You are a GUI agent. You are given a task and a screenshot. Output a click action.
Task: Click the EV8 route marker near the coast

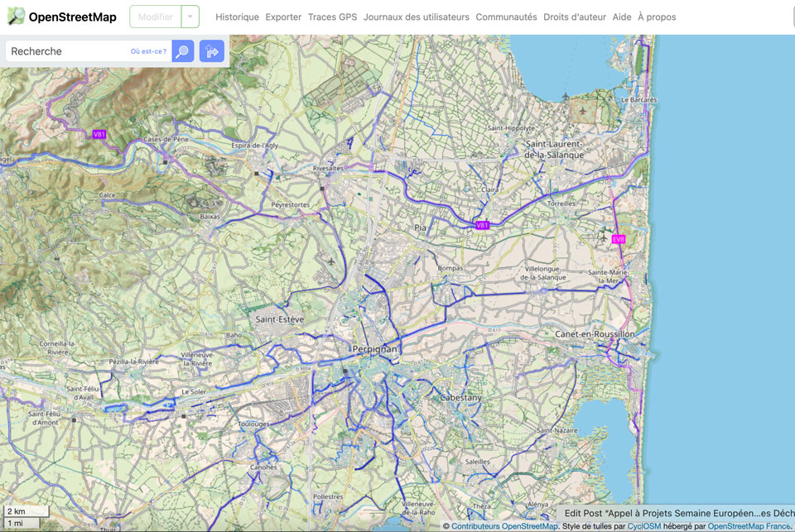(x=618, y=238)
